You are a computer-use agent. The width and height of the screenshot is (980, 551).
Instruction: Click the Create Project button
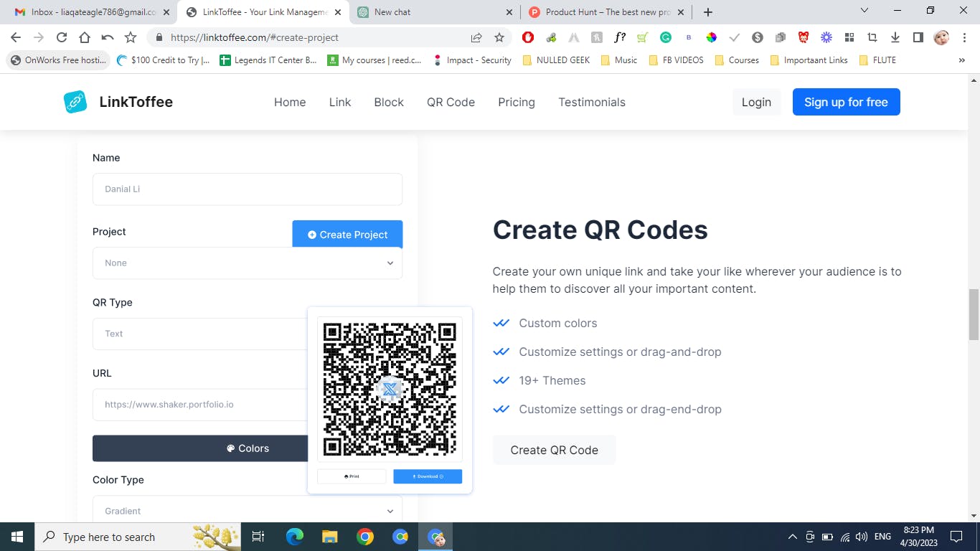coord(347,234)
